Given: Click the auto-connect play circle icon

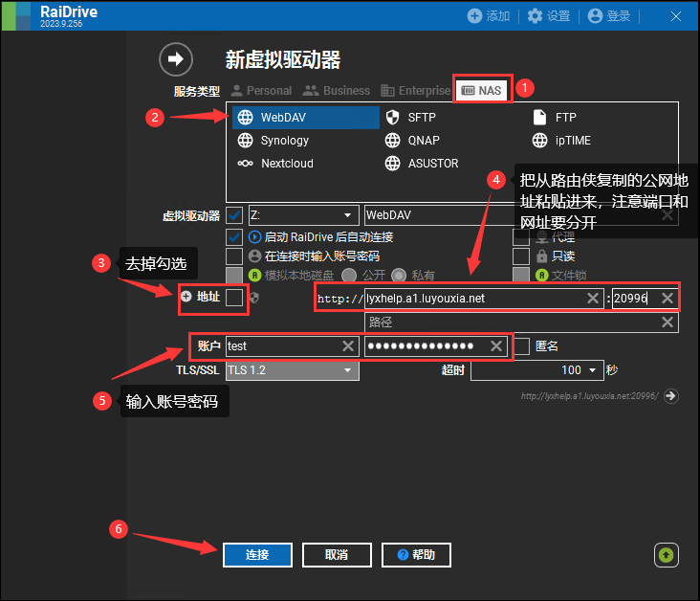Looking at the screenshot, I should pyautogui.click(x=254, y=236).
